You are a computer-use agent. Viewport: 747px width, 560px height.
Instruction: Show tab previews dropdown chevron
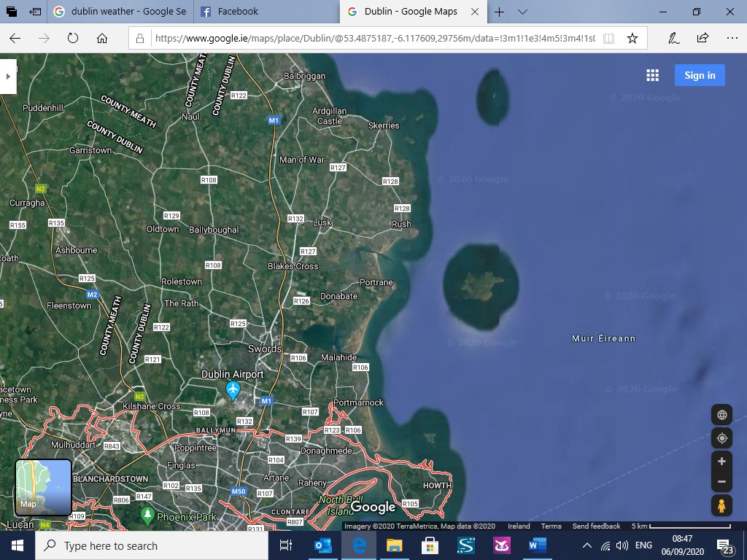click(x=522, y=12)
